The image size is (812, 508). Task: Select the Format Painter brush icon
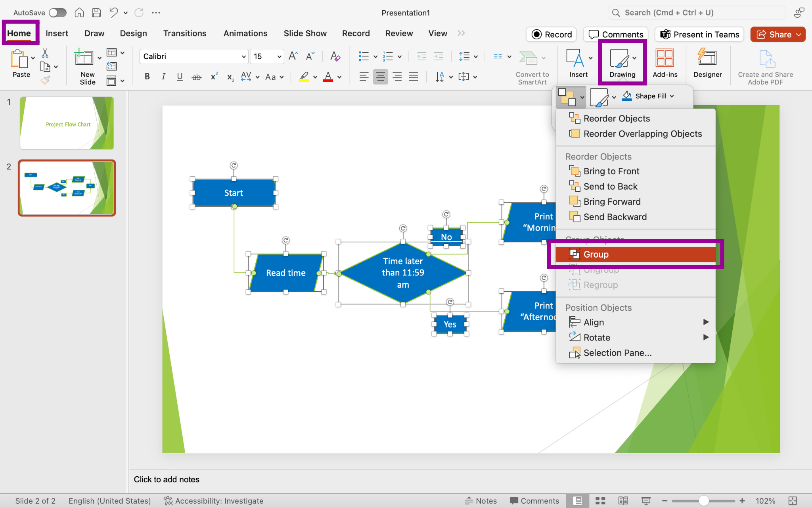(x=45, y=81)
